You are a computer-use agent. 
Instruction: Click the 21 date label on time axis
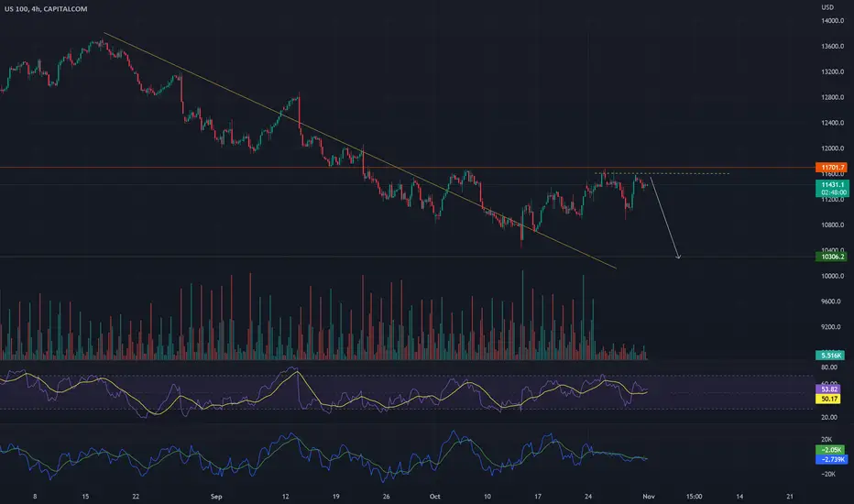point(790,497)
